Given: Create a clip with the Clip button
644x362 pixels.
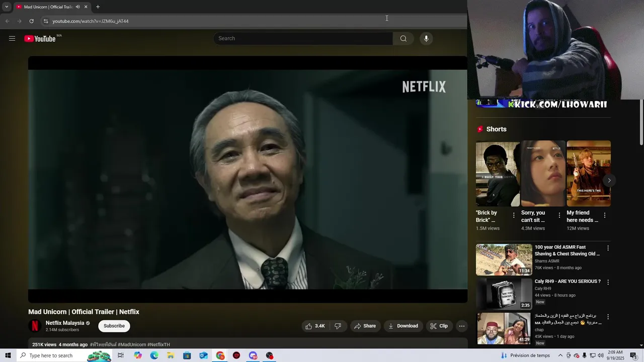Looking at the screenshot, I should click(x=439, y=326).
